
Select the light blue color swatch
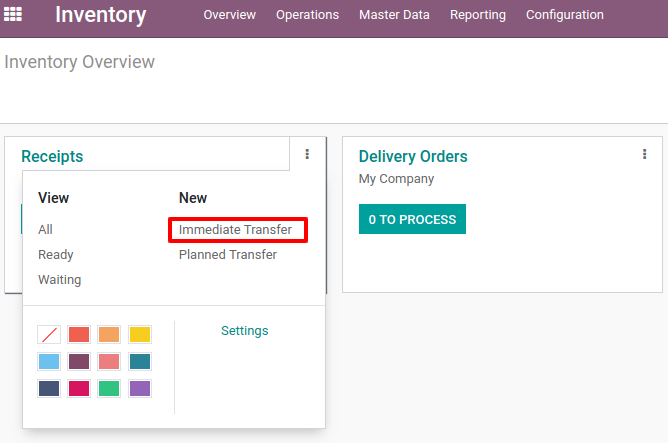[x=49, y=361]
